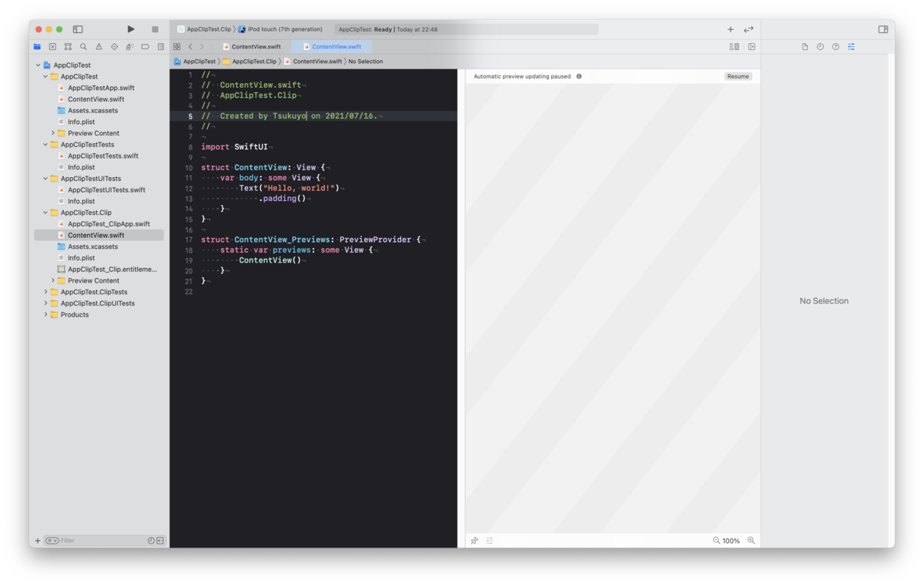Toggle the navigator sidebar visibility
Viewport: 924px width, 586px height.
coord(78,29)
